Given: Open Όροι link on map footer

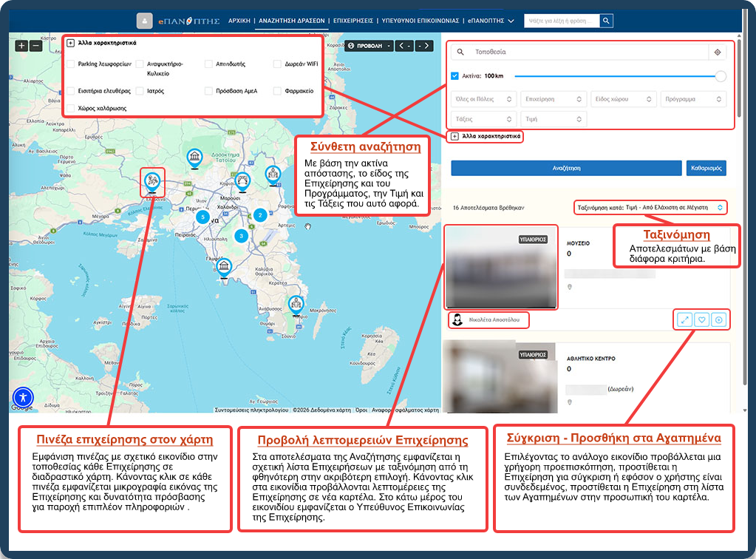Looking at the screenshot, I should tap(361, 410).
